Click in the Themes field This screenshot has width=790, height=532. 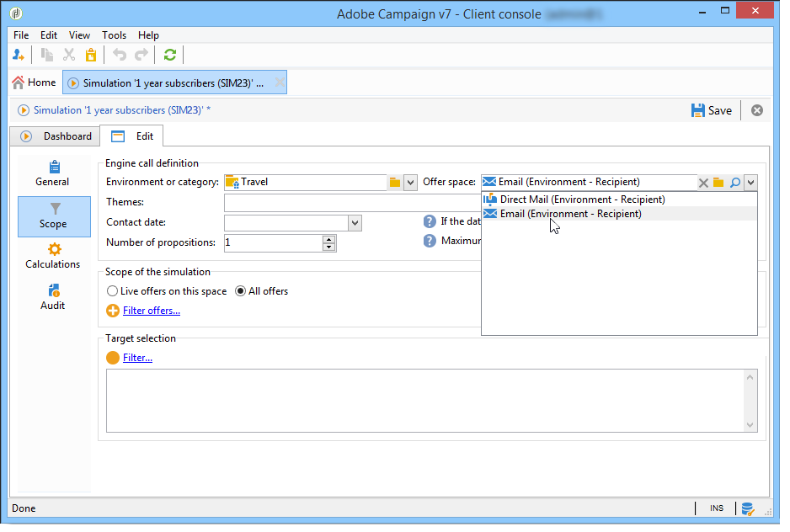pos(353,204)
